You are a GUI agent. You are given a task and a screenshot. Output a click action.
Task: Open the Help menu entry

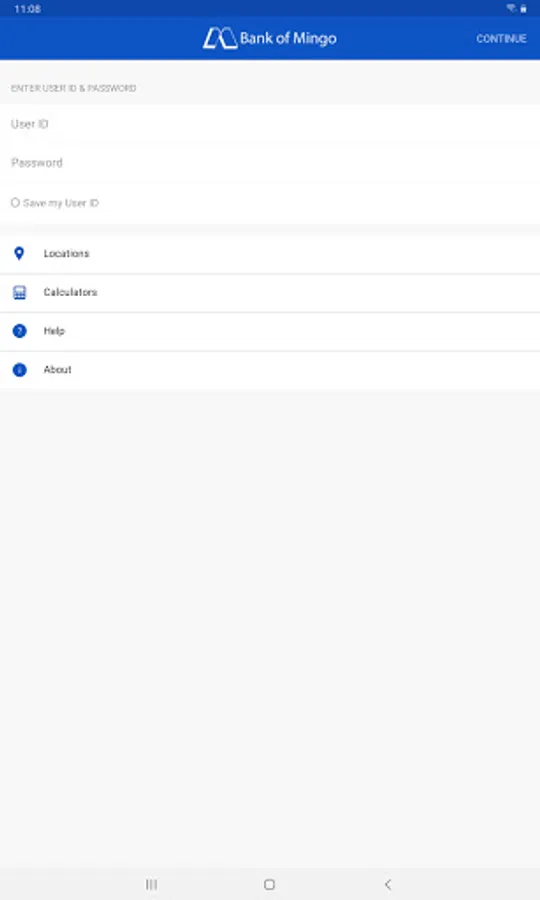[270, 331]
